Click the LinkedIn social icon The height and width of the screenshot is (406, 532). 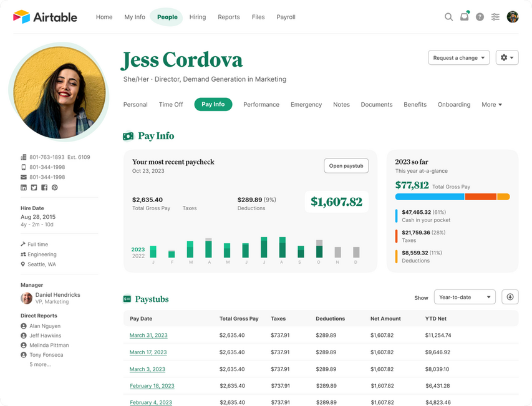pyautogui.click(x=24, y=187)
